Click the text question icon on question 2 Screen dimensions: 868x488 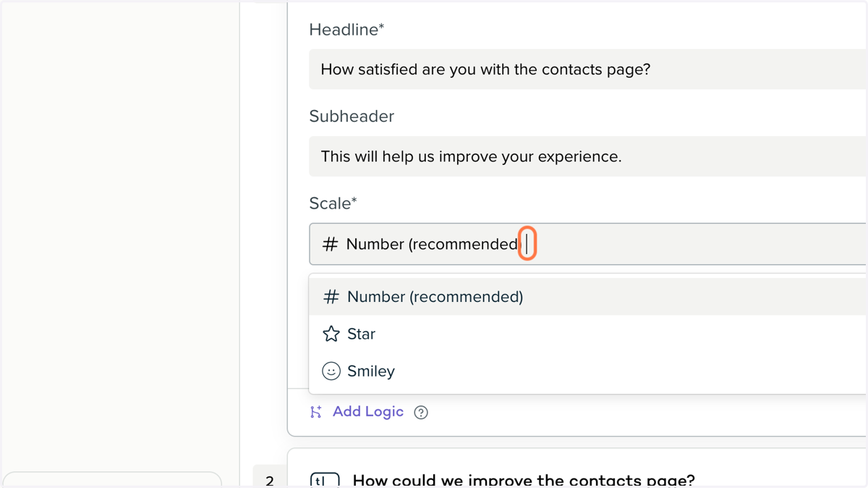pyautogui.click(x=325, y=480)
